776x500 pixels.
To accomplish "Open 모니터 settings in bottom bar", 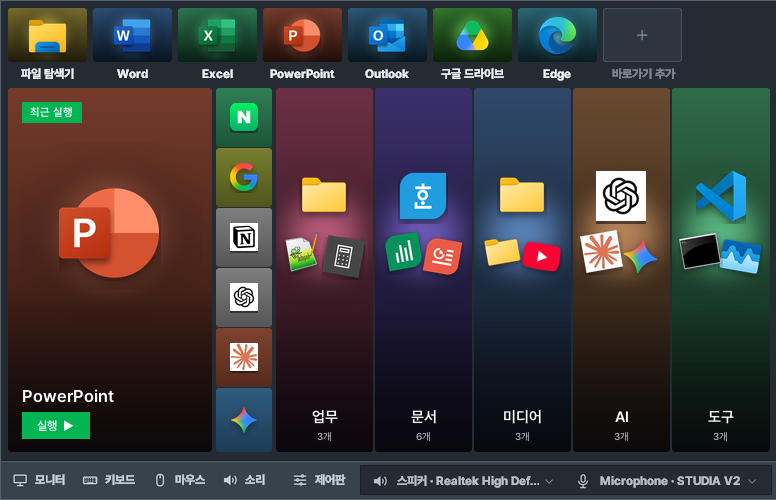I will pyautogui.click(x=39, y=480).
